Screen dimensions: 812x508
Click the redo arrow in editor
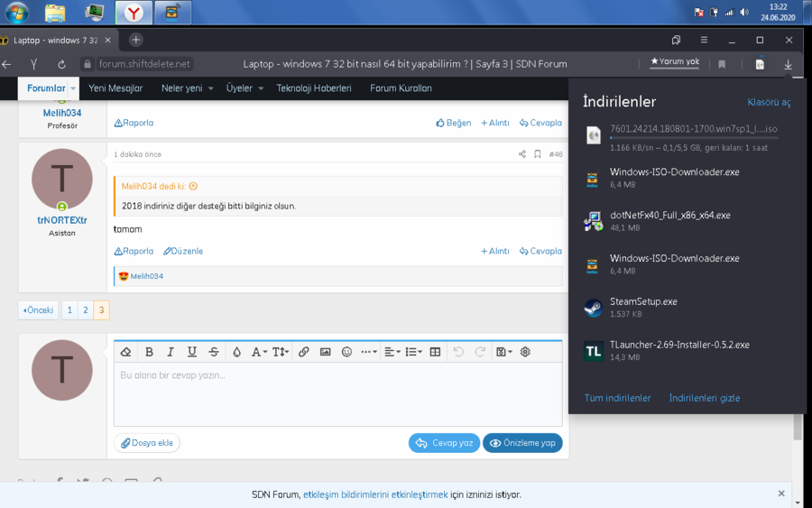[480, 352]
